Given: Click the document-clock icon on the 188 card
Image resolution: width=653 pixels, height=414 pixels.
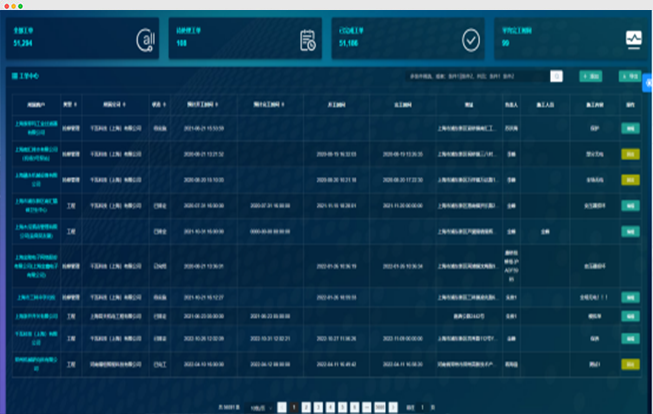Looking at the screenshot, I should (308, 40).
